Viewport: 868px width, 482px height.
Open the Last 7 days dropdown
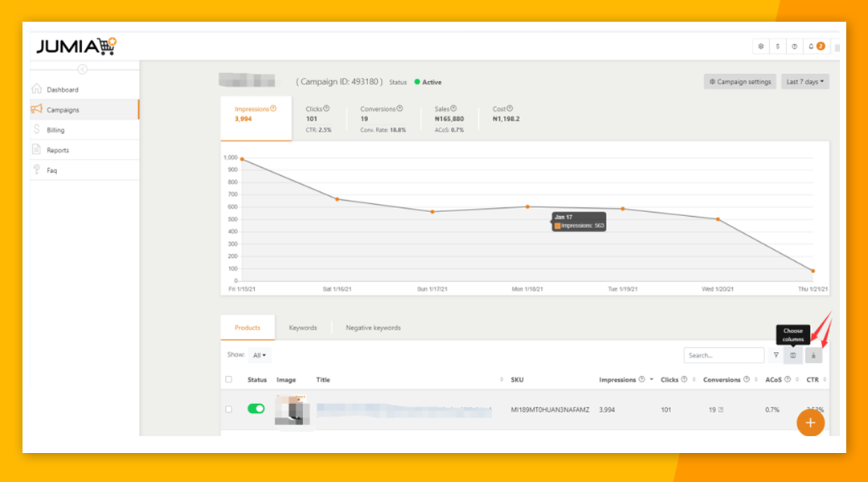[x=805, y=82]
